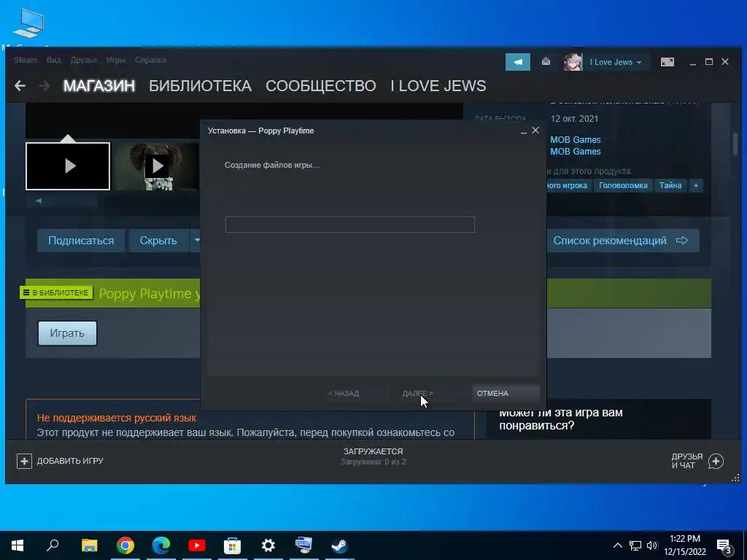Viewport: 747px width, 560px height.
Task: Open Settings gear in taskbar
Action: pos(268,545)
